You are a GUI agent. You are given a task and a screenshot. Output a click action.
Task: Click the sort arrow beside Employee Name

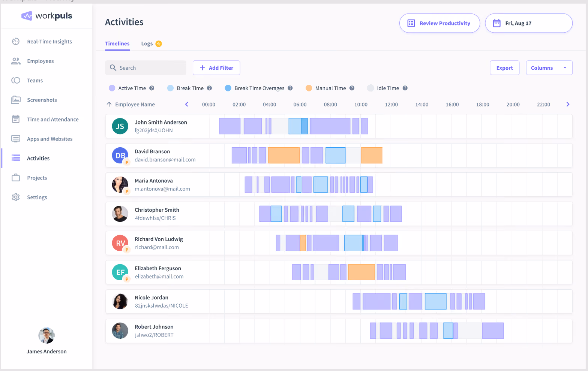(x=109, y=105)
